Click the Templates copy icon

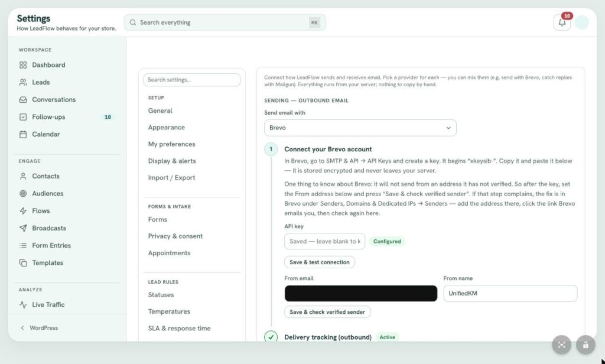[23, 263]
